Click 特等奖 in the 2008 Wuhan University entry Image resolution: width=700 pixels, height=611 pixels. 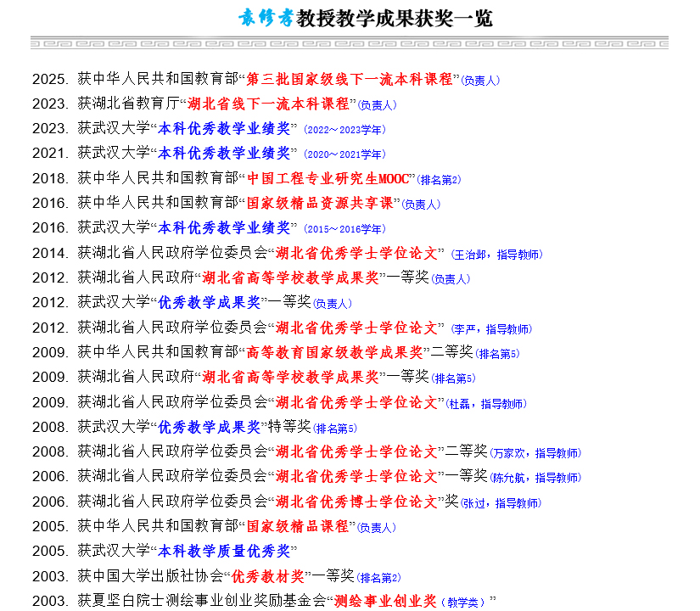pos(287,427)
